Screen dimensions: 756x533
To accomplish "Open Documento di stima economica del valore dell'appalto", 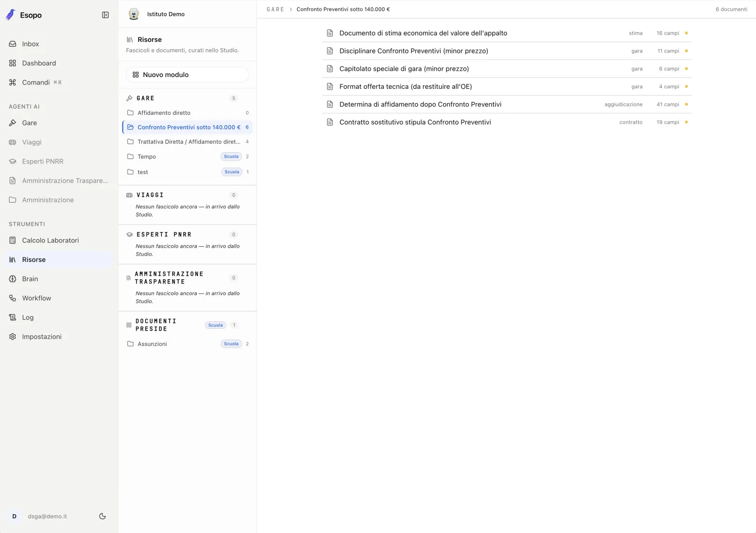I will click(507, 33).
